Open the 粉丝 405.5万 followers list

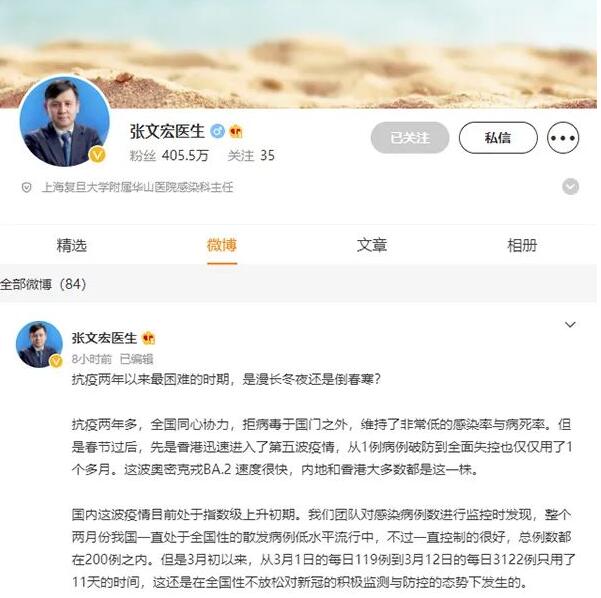click(169, 155)
